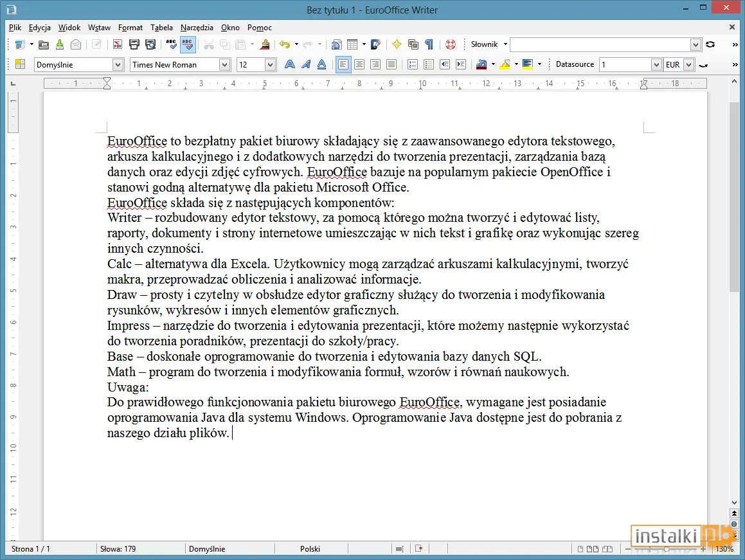Increase paragraph indent
The width and height of the screenshot is (745, 560).
(461, 64)
